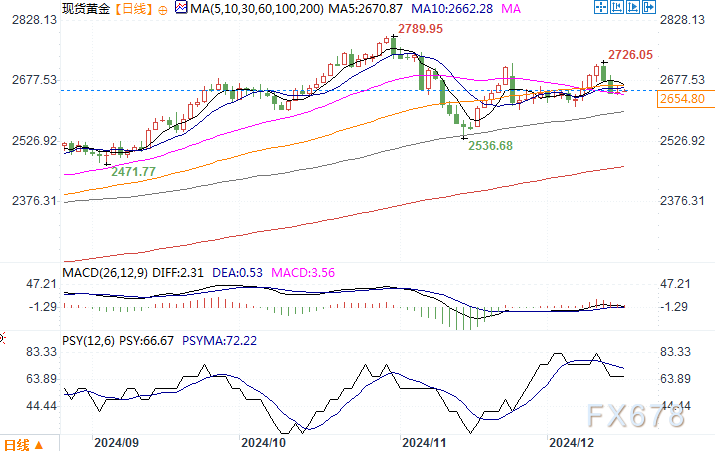Open the 日线 period selector arrow
Screen dimensions: 715x451
pos(38,445)
